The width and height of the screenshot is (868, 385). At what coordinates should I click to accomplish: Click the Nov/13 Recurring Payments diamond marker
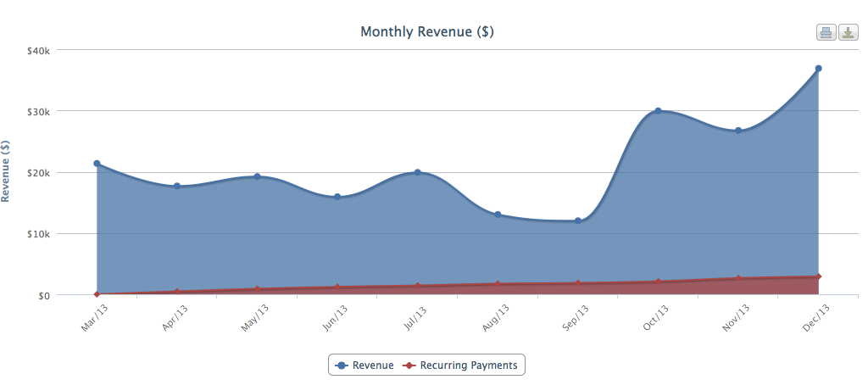click(x=738, y=278)
